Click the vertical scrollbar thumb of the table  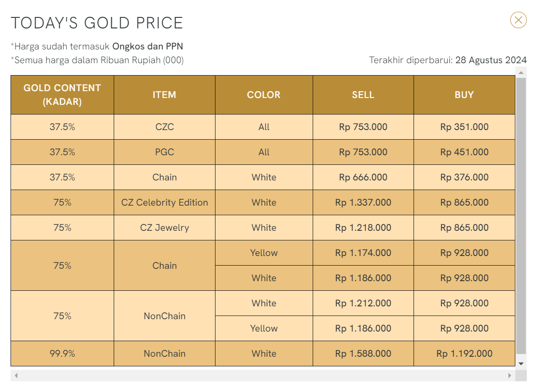tap(521, 215)
